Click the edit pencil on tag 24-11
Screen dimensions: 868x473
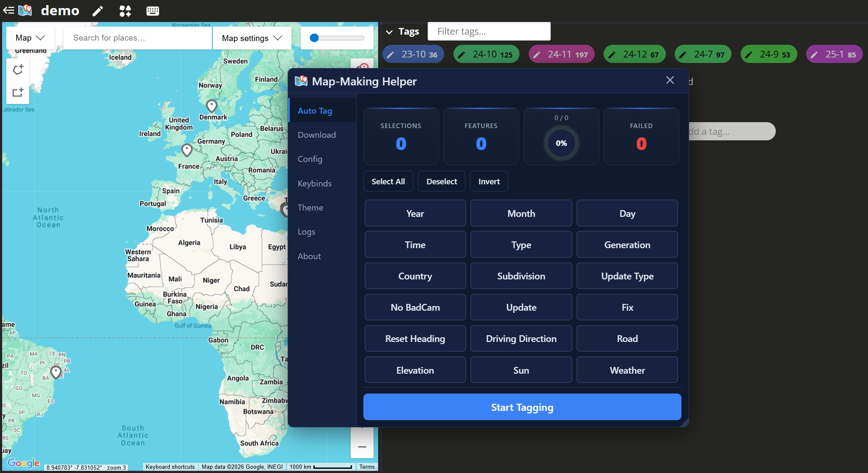536,55
